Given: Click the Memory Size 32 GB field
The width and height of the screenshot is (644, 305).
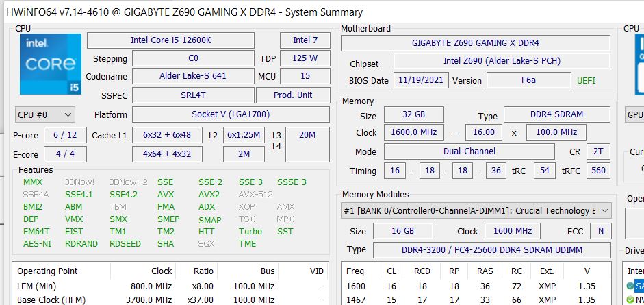Looking at the screenshot, I should point(413,114).
